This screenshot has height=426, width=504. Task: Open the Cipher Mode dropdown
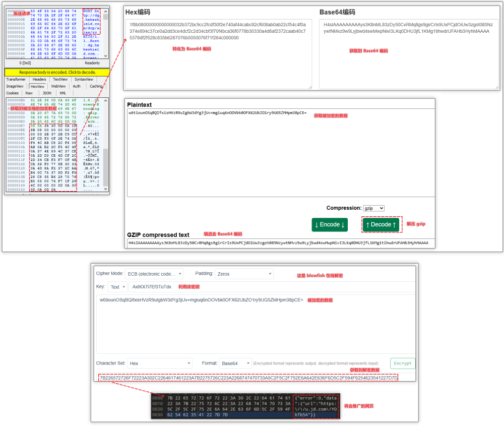tap(154, 274)
